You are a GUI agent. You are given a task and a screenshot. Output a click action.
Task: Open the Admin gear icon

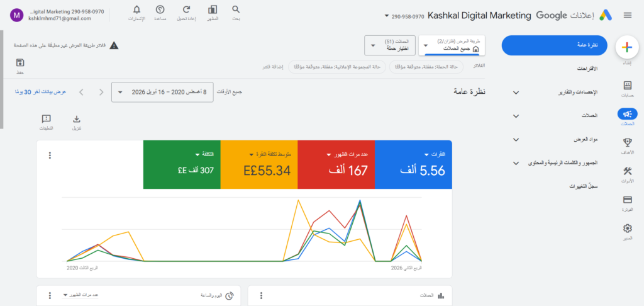(626, 229)
